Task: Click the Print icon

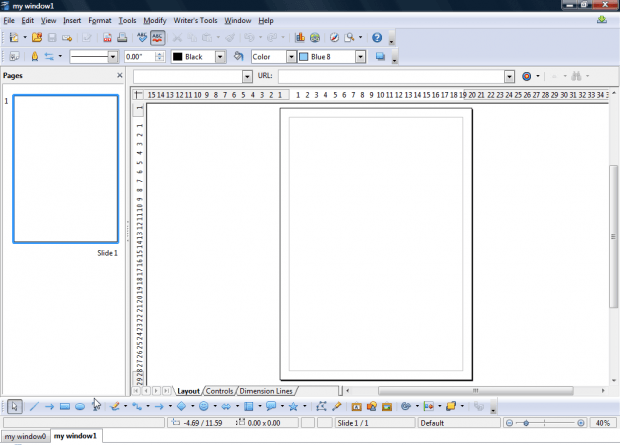Action: [x=122, y=38]
